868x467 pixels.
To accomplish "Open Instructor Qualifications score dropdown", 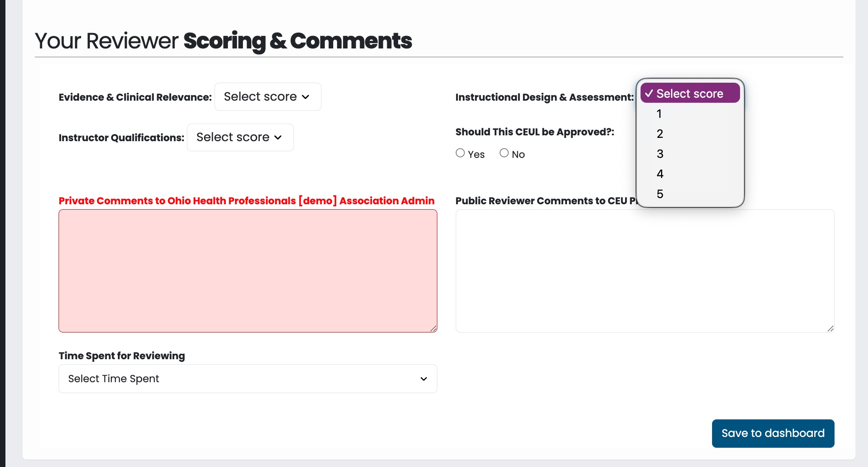I will pos(240,137).
